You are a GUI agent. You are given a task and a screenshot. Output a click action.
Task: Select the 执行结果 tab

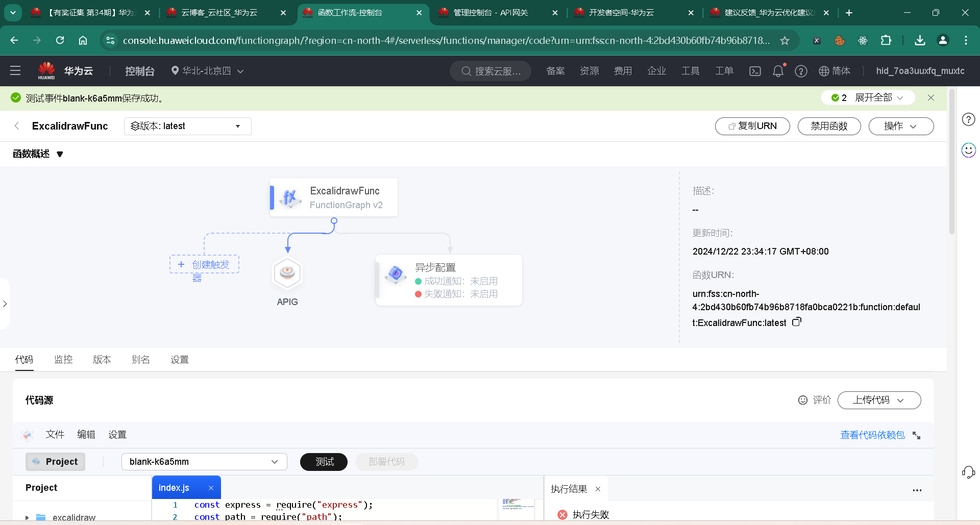pyautogui.click(x=569, y=489)
